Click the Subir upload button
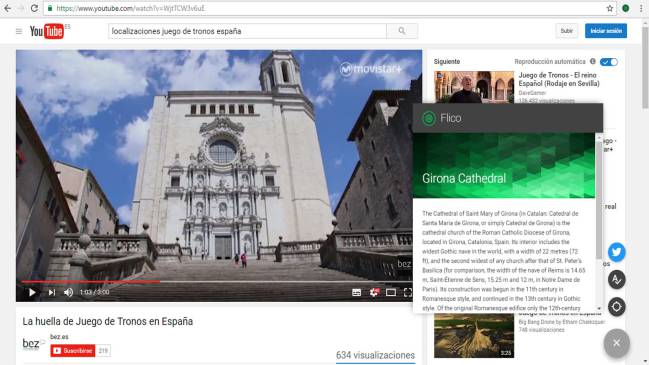 (x=567, y=31)
